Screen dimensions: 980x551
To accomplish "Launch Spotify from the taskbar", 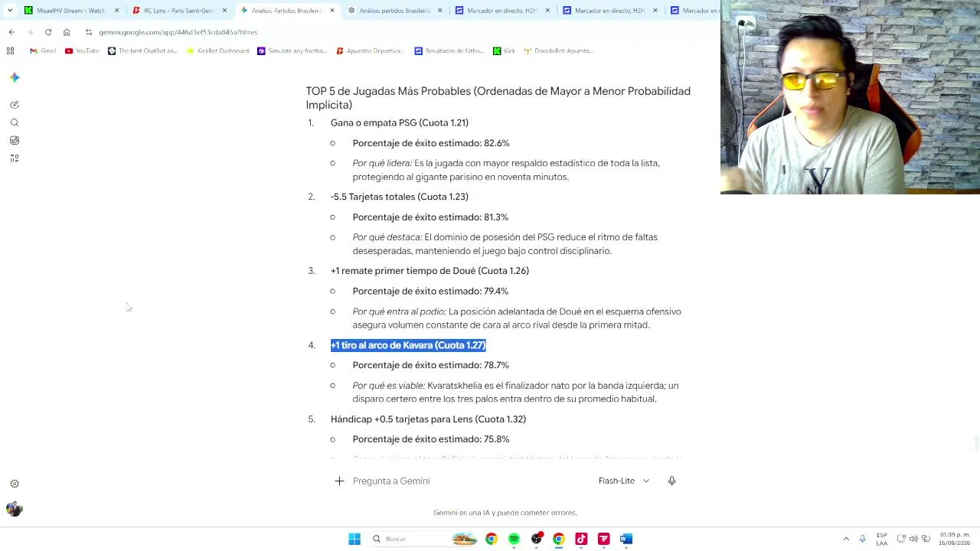I will [514, 539].
